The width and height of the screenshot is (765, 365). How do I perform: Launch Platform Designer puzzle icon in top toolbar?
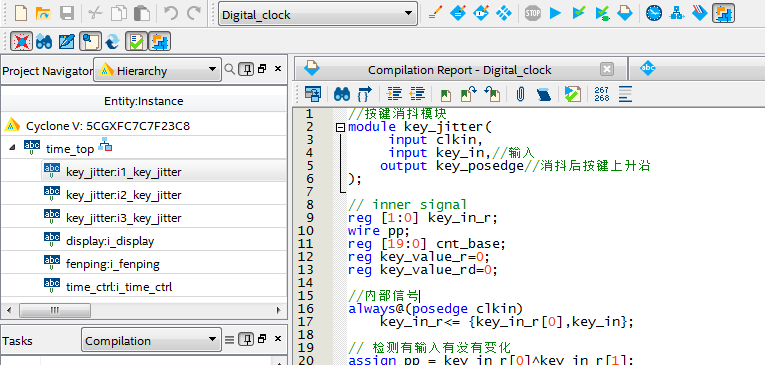click(x=723, y=13)
